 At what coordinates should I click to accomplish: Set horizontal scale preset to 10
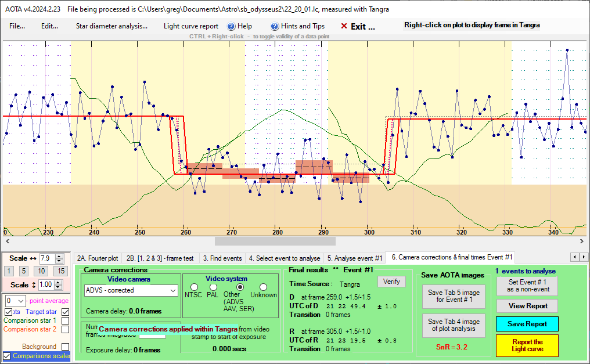41,271
